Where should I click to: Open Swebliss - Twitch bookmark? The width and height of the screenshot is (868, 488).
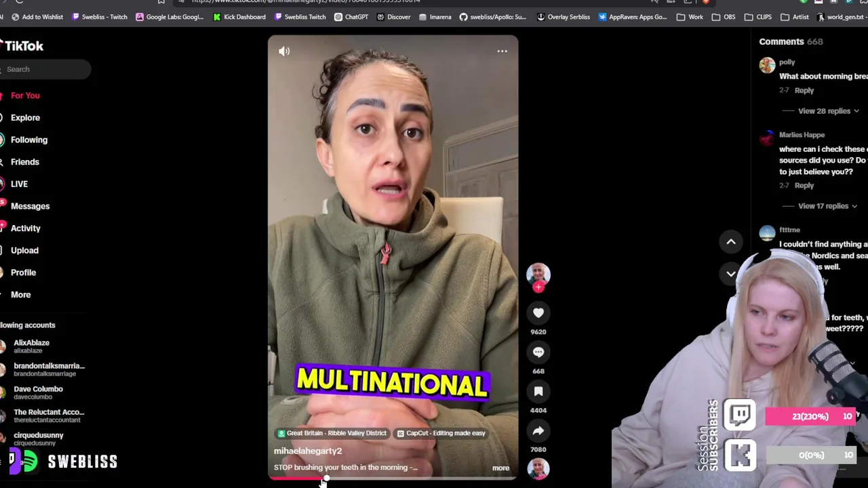[x=99, y=17]
